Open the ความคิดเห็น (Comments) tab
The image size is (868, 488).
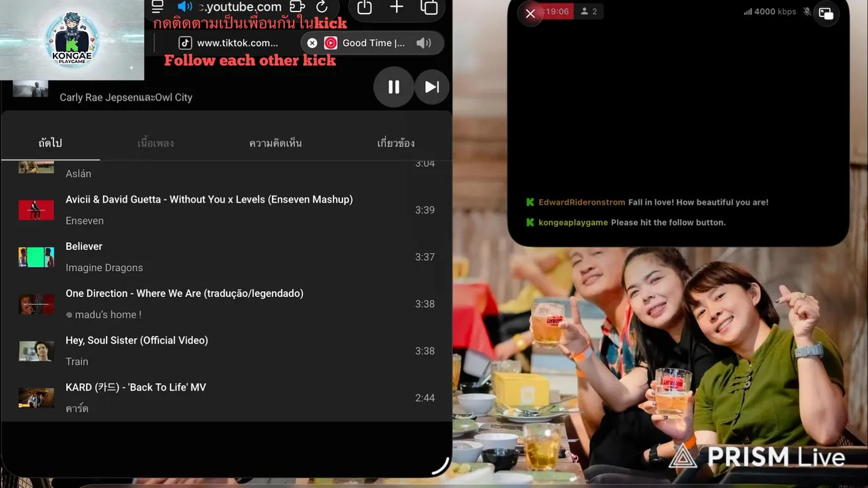pyautogui.click(x=275, y=143)
